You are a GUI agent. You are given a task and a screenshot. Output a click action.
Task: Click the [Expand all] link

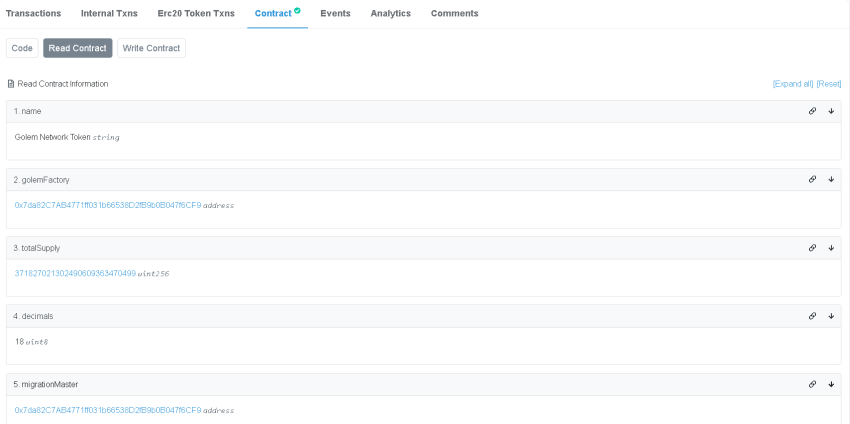pyautogui.click(x=793, y=84)
